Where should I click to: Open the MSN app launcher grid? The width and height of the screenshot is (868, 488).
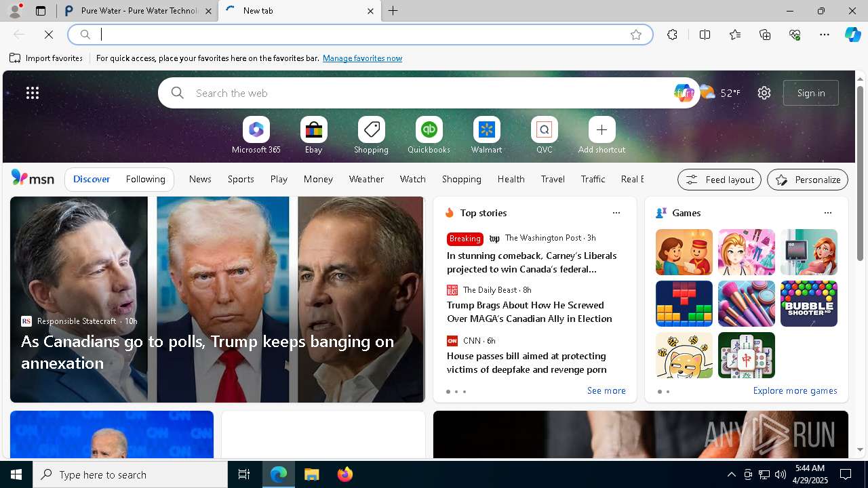pyautogui.click(x=33, y=93)
